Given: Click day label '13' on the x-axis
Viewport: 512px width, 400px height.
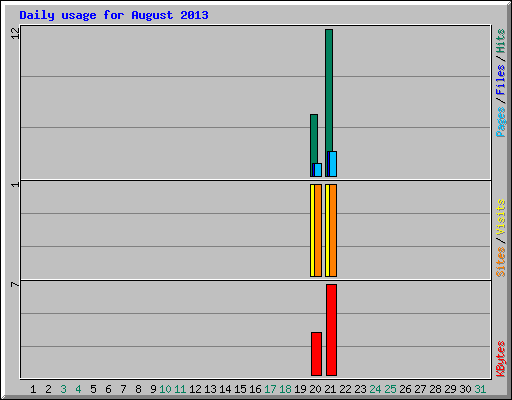Looking at the screenshot, I should 210,389.
